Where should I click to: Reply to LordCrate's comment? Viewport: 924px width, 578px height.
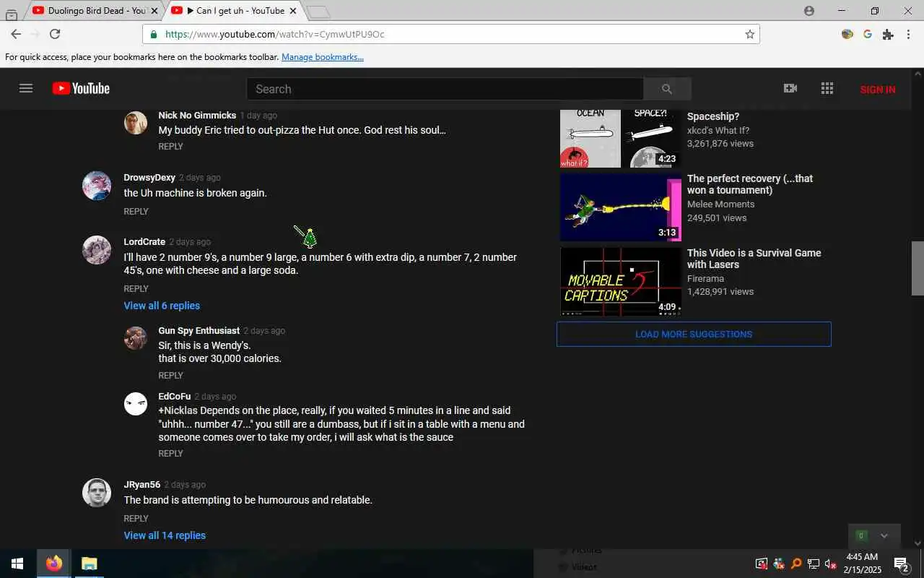tap(136, 288)
